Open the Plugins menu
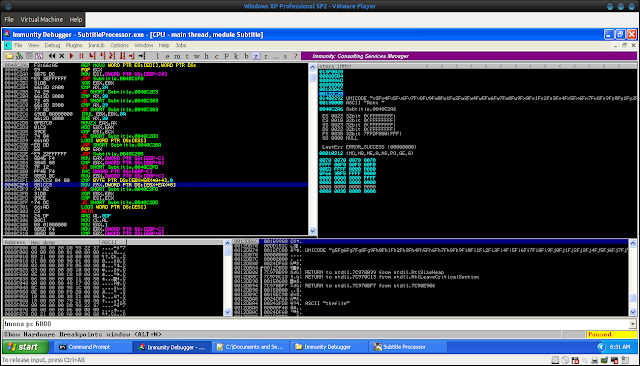 [x=74, y=45]
